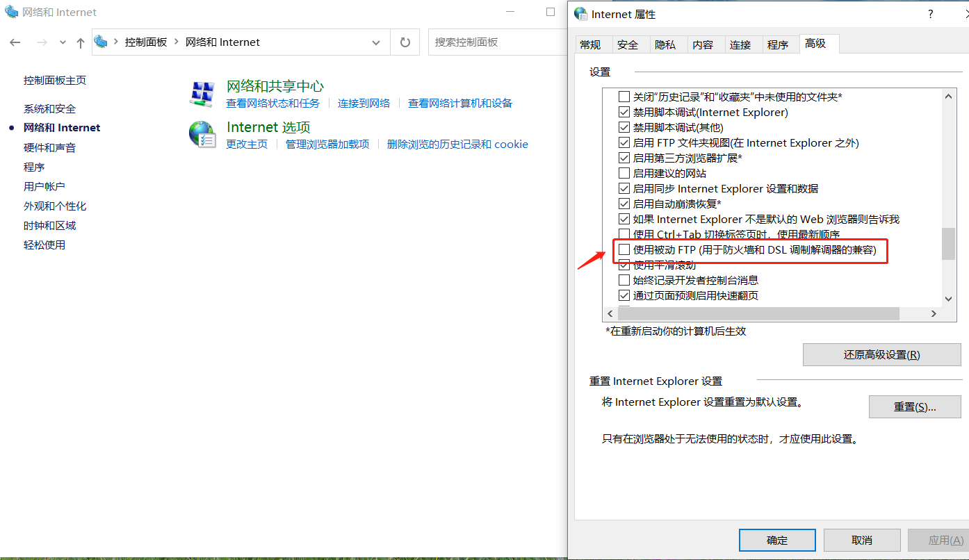Uncheck 通过页面预测启用快速翻页
Image resolution: width=969 pixels, height=560 pixels.
(624, 296)
